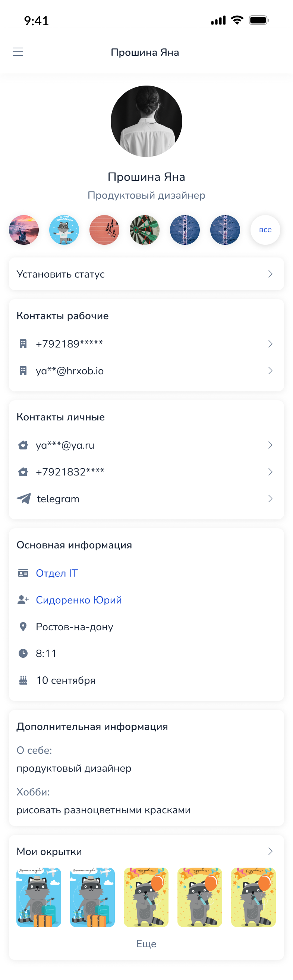Click the person-add icon beside Сидоренко Юрий
Image resolution: width=293 pixels, height=980 pixels.
pos(23,599)
